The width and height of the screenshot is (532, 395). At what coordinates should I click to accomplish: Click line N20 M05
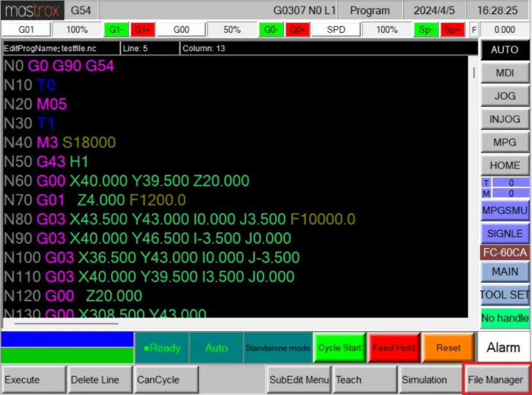[35, 104]
